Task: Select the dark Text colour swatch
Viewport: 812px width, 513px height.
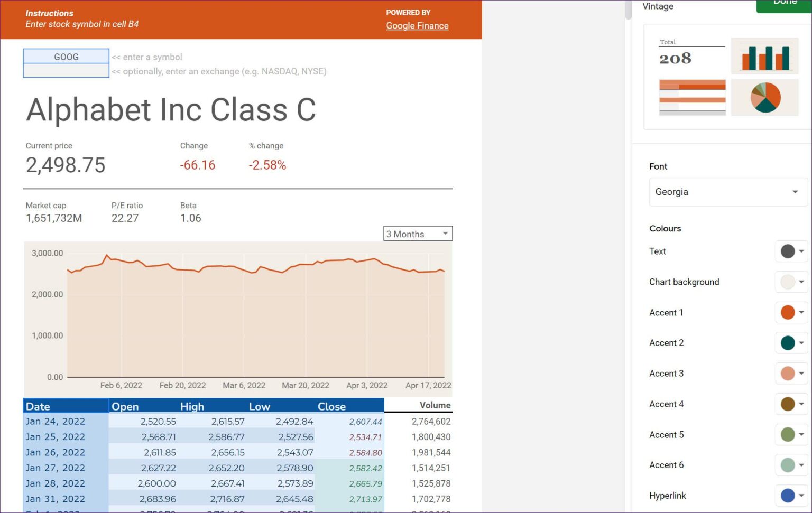Action: point(788,251)
